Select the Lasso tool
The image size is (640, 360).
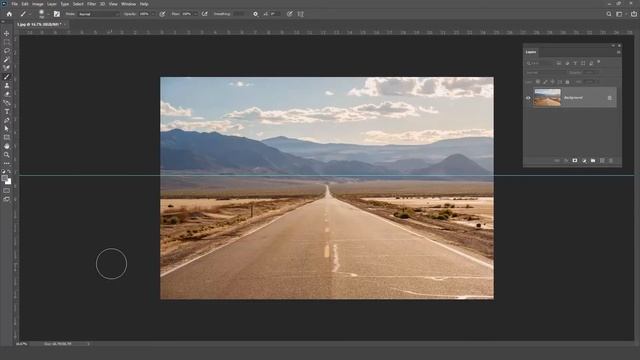(7, 51)
